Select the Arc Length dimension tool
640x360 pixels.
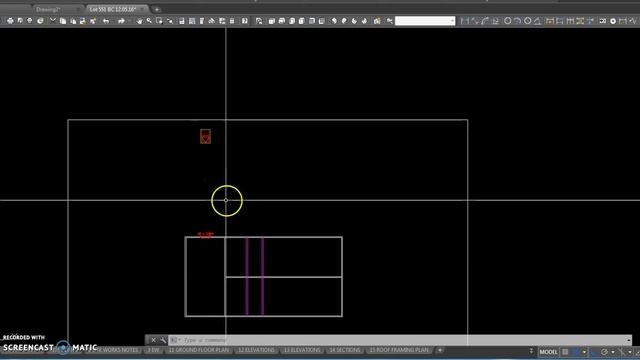tap(484, 20)
